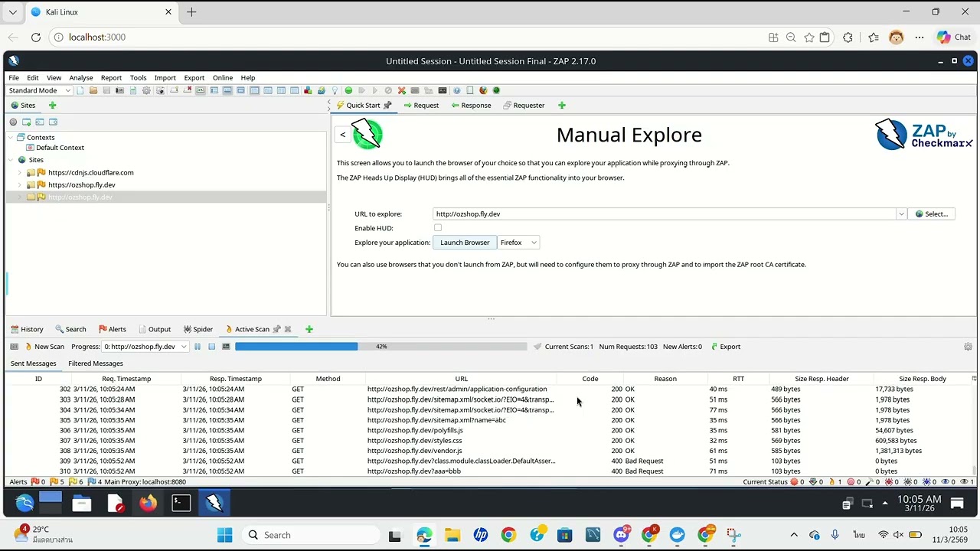Add a new bottom-panel tab with green plus
This screenshot has height=551, width=980.
[309, 329]
